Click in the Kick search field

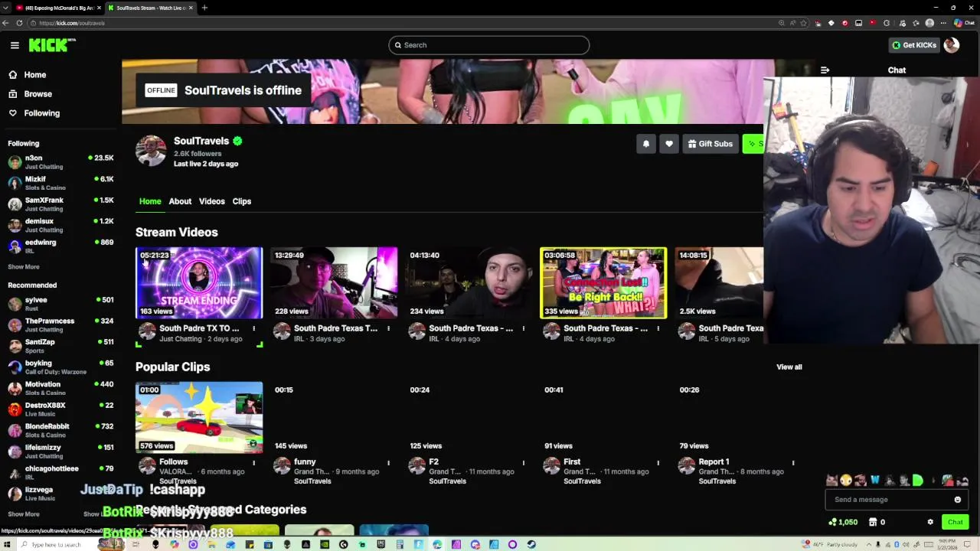click(488, 45)
